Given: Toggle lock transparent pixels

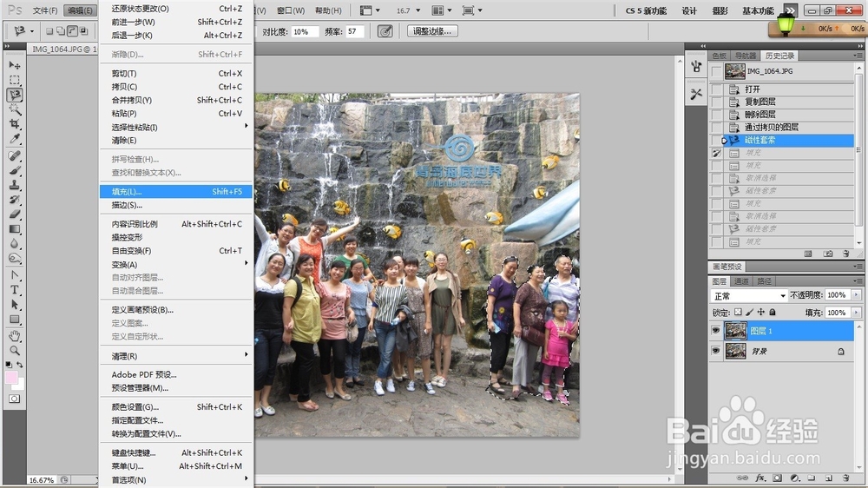Looking at the screenshot, I should pyautogui.click(x=738, y=313).
